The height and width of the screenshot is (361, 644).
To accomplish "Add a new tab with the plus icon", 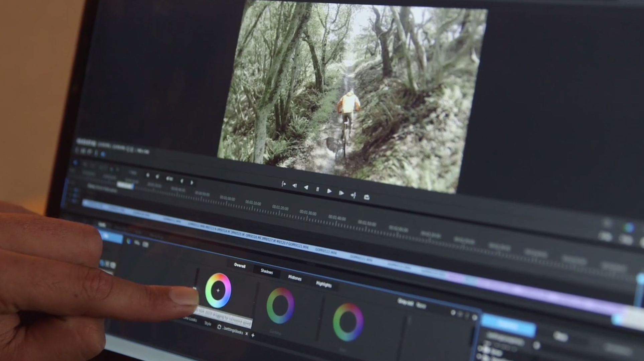I will point(253,335).
